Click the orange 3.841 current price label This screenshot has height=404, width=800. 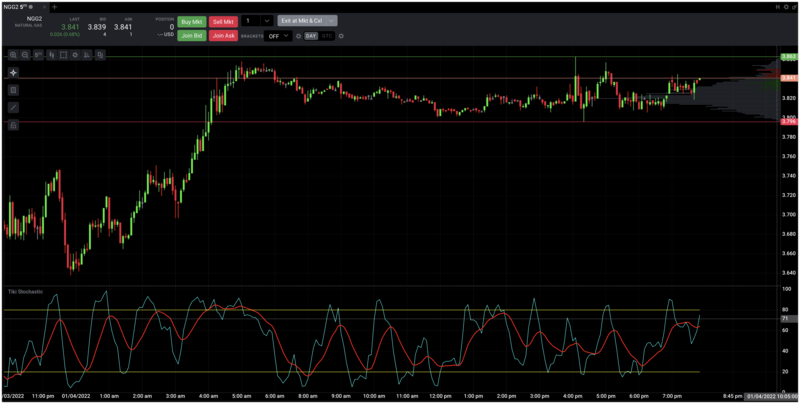click(789, 78)
